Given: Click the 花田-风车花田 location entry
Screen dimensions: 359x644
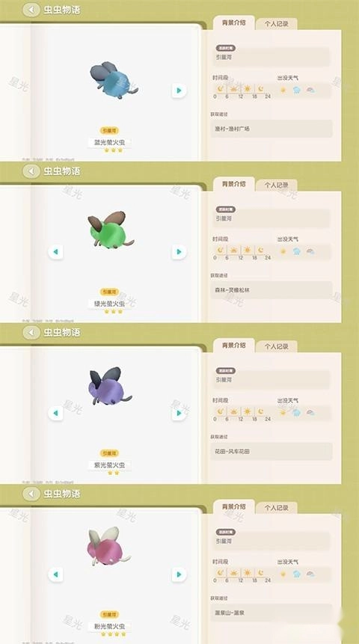Looking at the screenshot, I should coord(271,451).
